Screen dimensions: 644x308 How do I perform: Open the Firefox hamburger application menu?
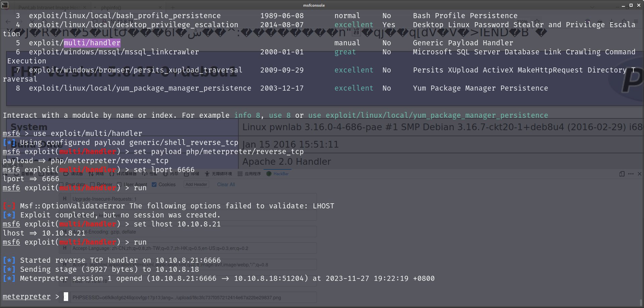pos(636,21)
